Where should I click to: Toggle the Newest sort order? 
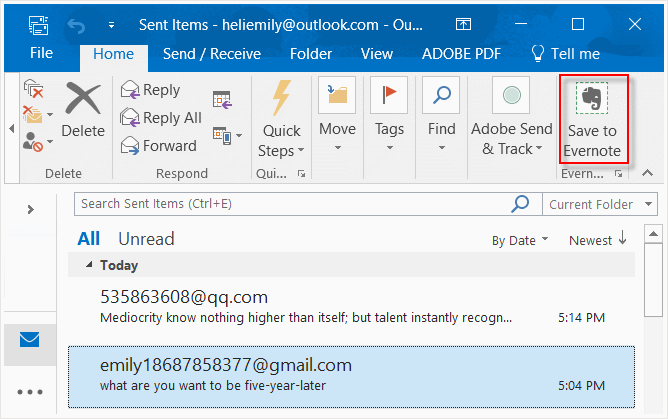pos(598,240)
